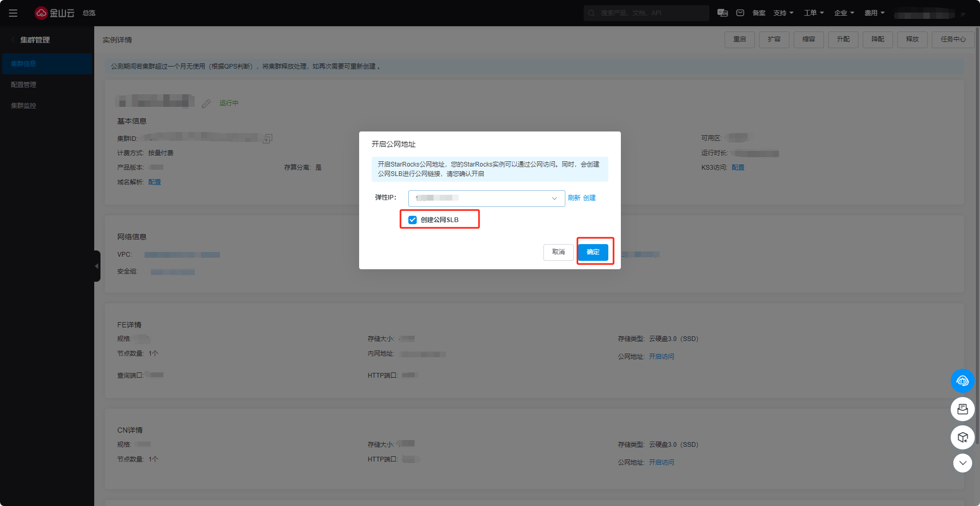Click 开启访问 link in FE详情
This screenshot has width=980, height=506.
pyautogui.click(x=662, y=357)
